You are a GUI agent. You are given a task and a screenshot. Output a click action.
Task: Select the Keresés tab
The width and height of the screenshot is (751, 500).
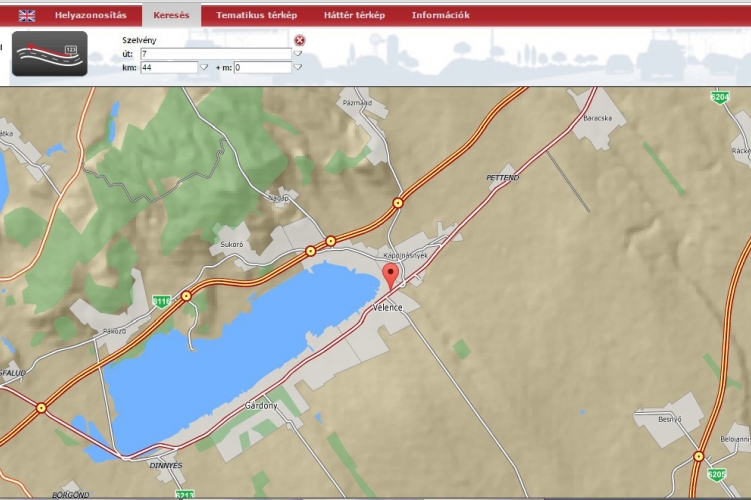tap(171, 15)
